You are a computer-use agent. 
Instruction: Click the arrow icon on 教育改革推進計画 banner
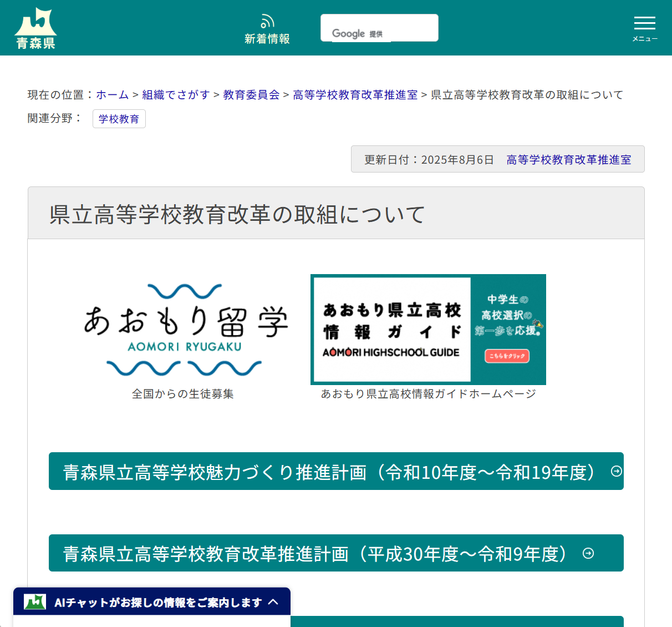pyautogui.click(x=588, y=553)
